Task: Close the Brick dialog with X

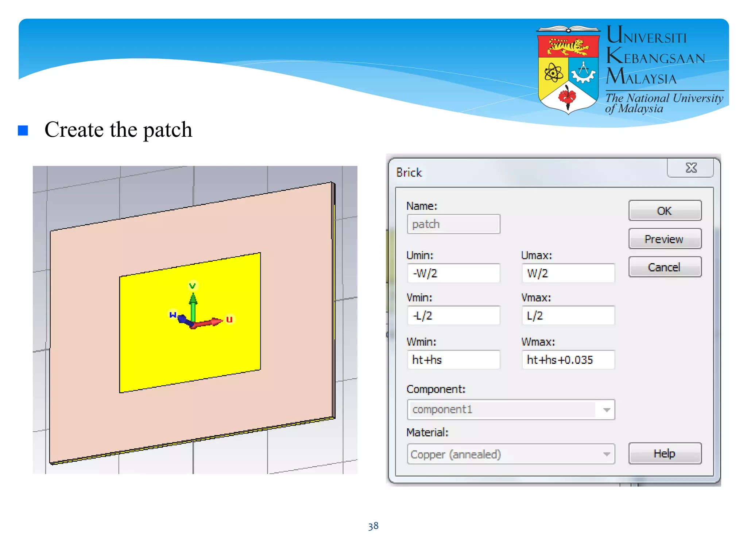Action: [690, 168]
